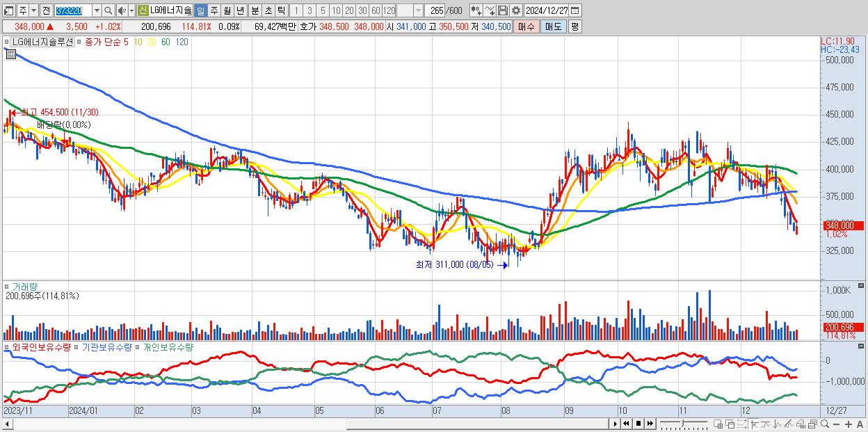Click the floppy disk save icon

tap(503, 10)
